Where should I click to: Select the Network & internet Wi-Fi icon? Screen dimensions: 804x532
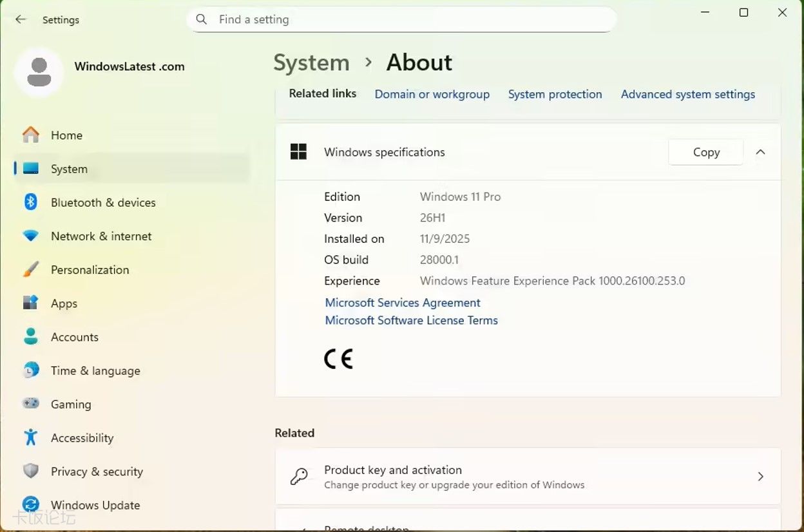(x=30, y=236)
